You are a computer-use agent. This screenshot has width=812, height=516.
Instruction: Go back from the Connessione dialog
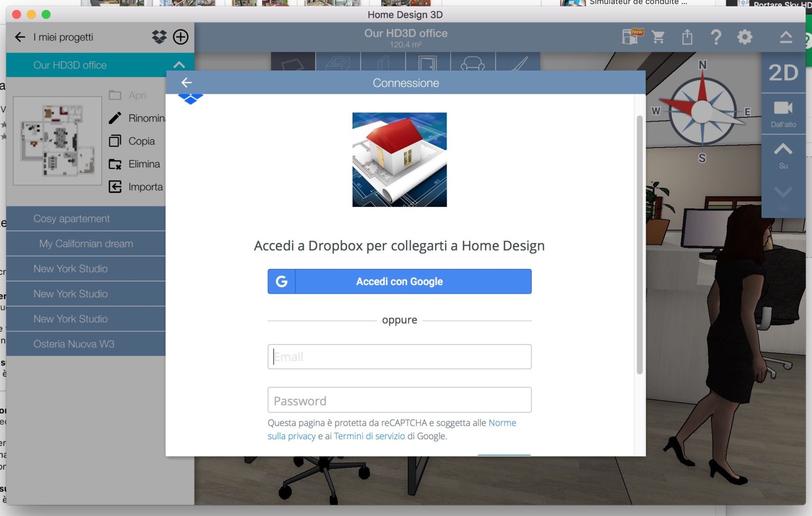coord(187,83)
